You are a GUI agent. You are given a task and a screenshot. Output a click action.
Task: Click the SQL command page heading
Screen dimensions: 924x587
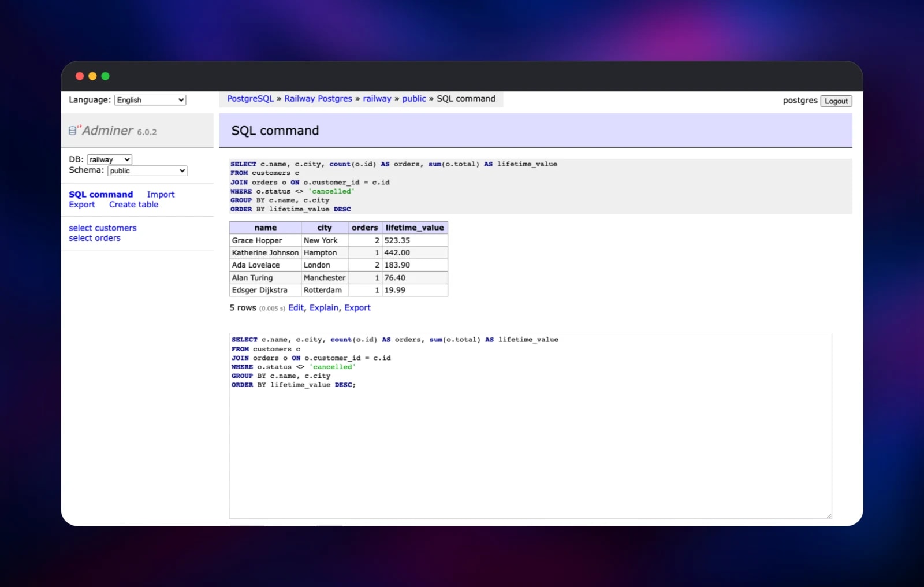coord(275,131)
